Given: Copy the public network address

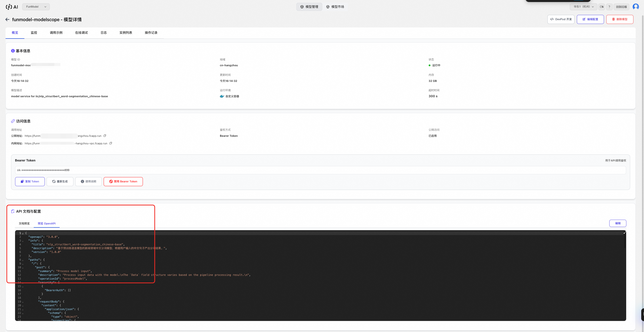Looking at the screenshot, I should click(105, 136).
